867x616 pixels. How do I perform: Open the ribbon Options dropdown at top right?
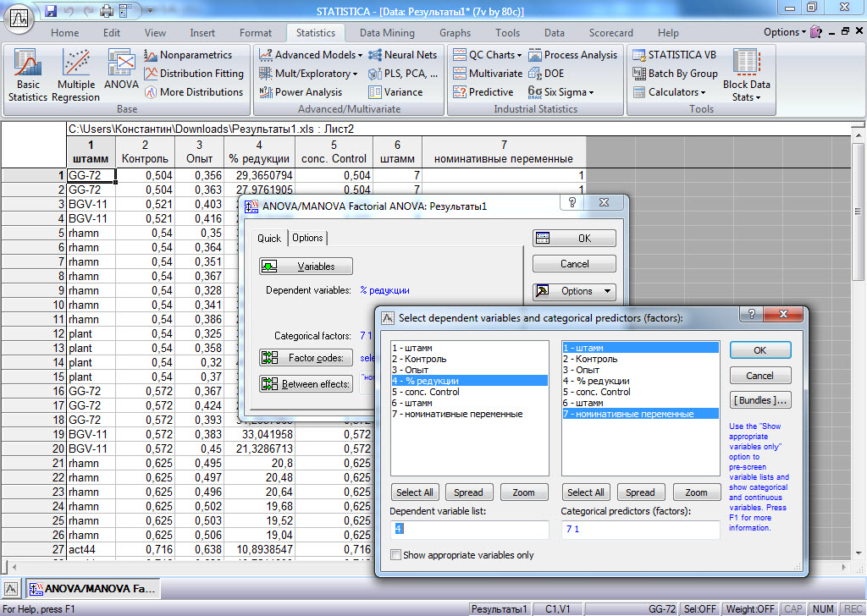coord(785,32)
